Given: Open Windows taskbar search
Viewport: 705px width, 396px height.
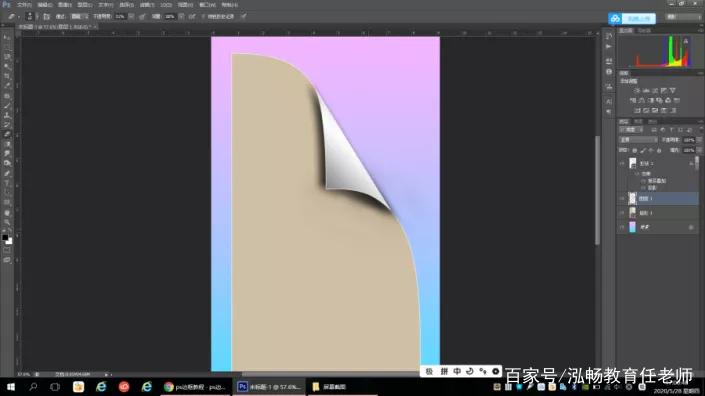Looking at the screenshot, I should (x=33, y=387).
